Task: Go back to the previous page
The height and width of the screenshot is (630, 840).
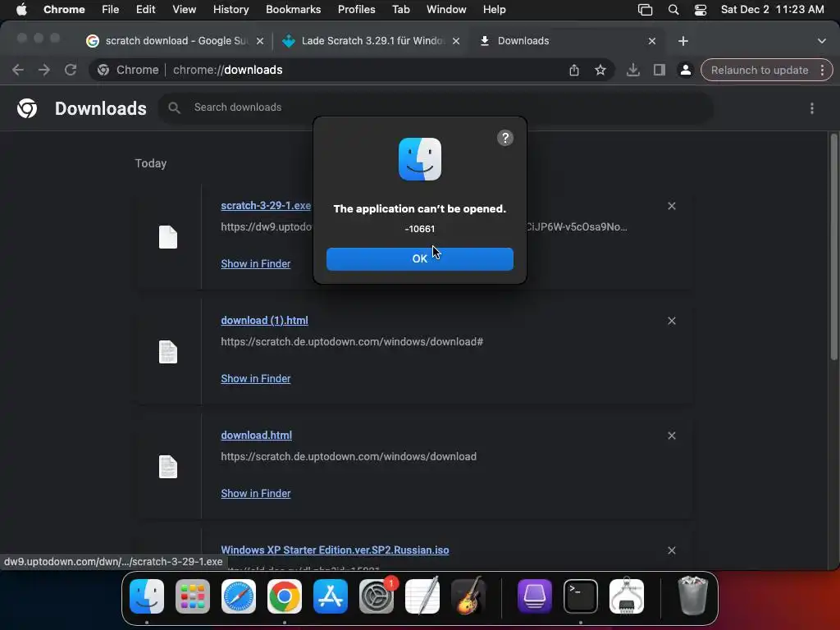Action: [x=18, y=71]
